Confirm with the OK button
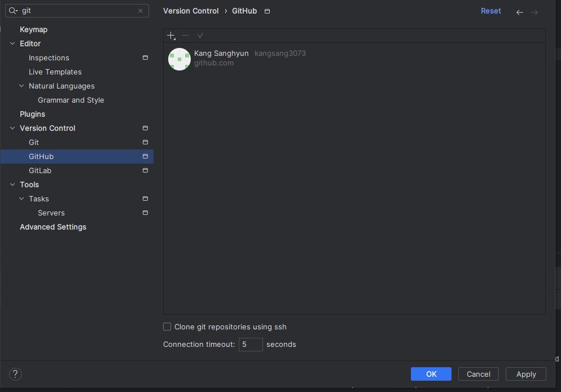 point(431,374)
